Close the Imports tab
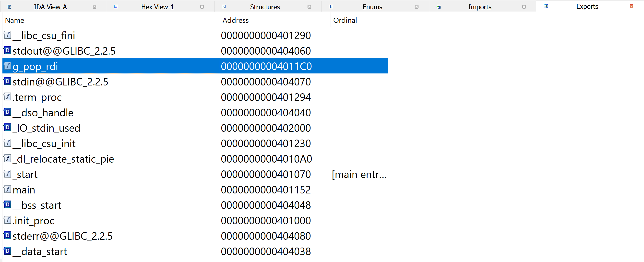 click(524, 7)
